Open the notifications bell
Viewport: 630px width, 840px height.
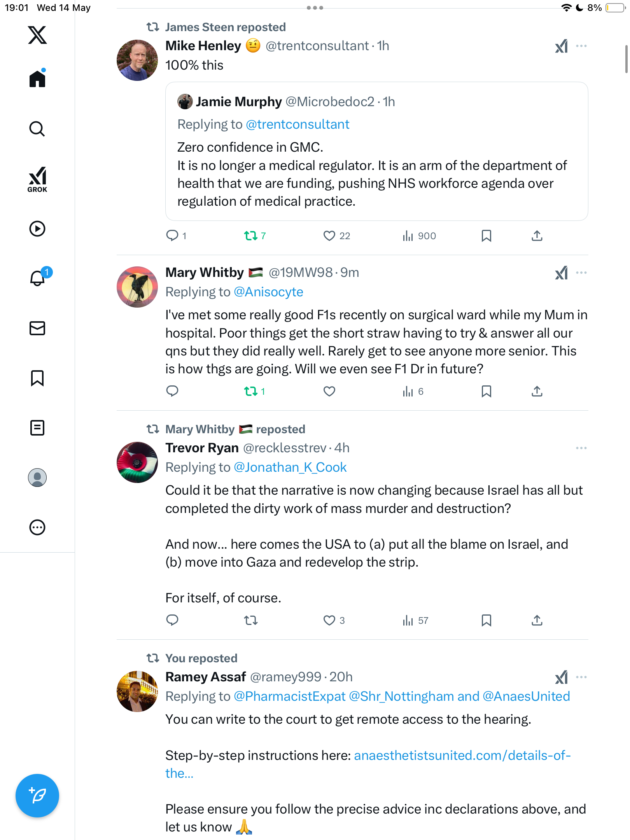tap(38, 278)
